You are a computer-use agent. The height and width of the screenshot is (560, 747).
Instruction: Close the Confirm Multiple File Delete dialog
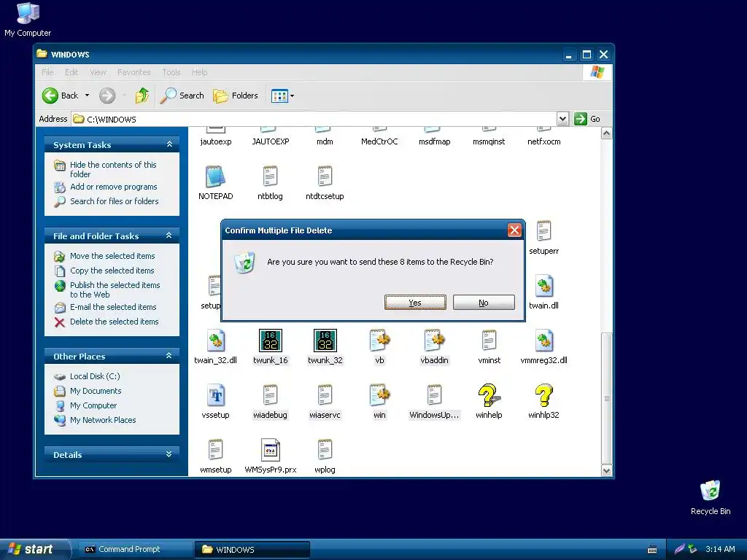coord(514,230)
